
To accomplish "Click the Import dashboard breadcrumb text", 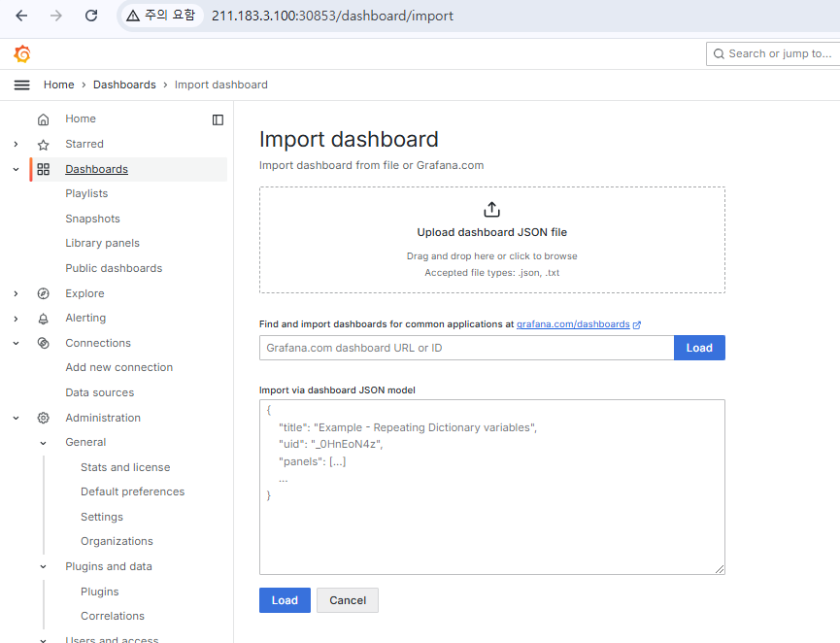I will (x=220, y=85).
